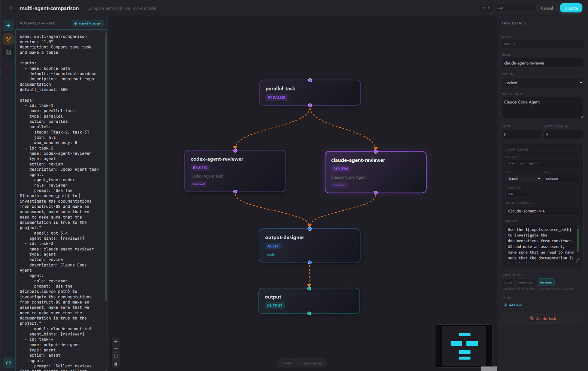Select the output-designer node
This screenshot has width=588, height=371.
coord(309,246)
